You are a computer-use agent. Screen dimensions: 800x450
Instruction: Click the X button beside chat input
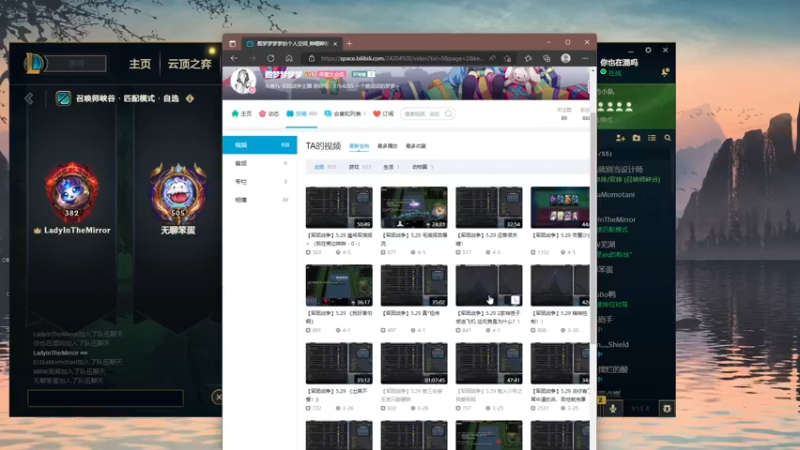(218, 397)
